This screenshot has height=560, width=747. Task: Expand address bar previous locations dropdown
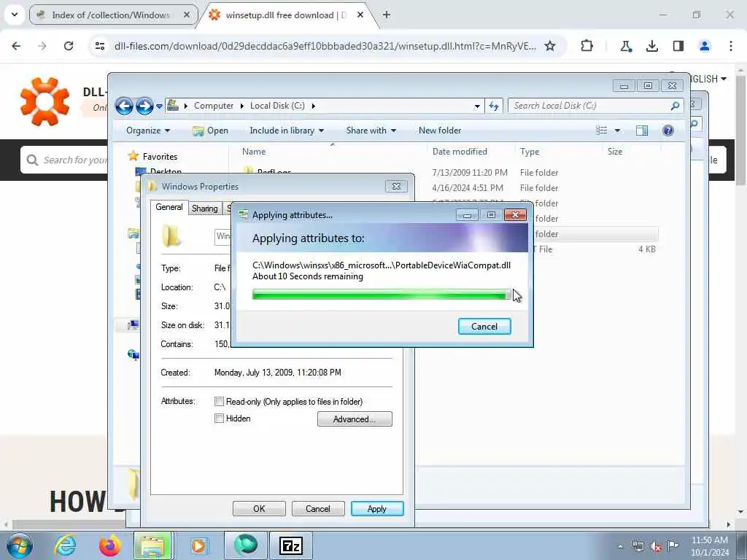[477, 106]
